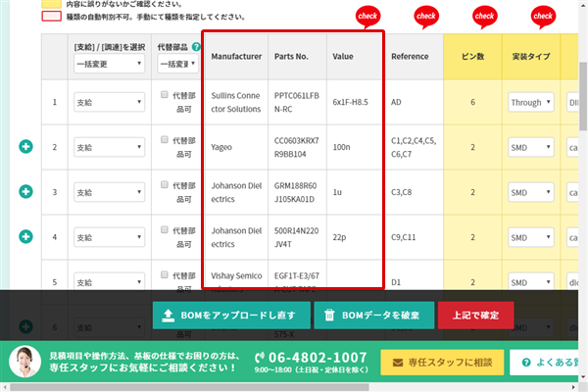The height and width of the screenshot is (392, 588).
Task: Click the scroll right arrow at the bottom
Action: click(573, 387)
